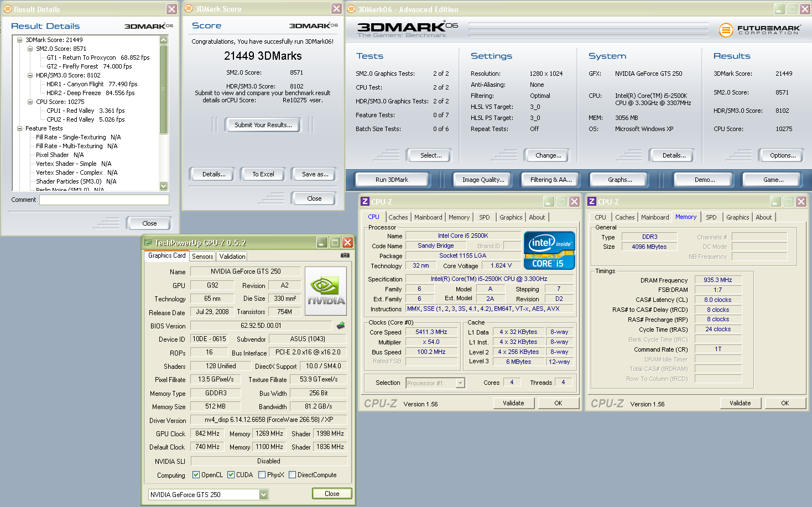Image resolution: width=812 pixels, height=507 pixels.
Task: Click the Intel Core i5 logo in CPU-Z
Action: click(549, 250)
